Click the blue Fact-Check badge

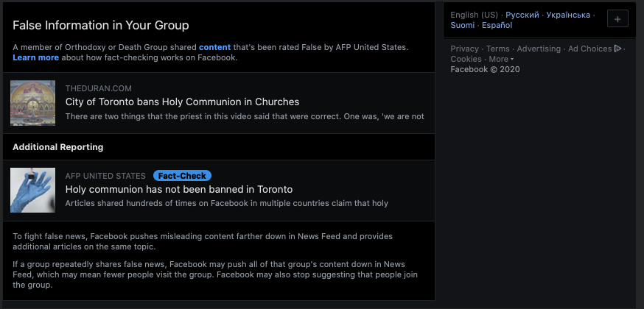(182, 176)
